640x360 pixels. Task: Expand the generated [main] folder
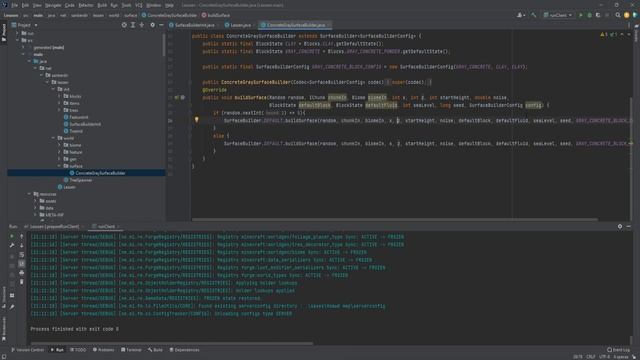(x=24, y=47)
